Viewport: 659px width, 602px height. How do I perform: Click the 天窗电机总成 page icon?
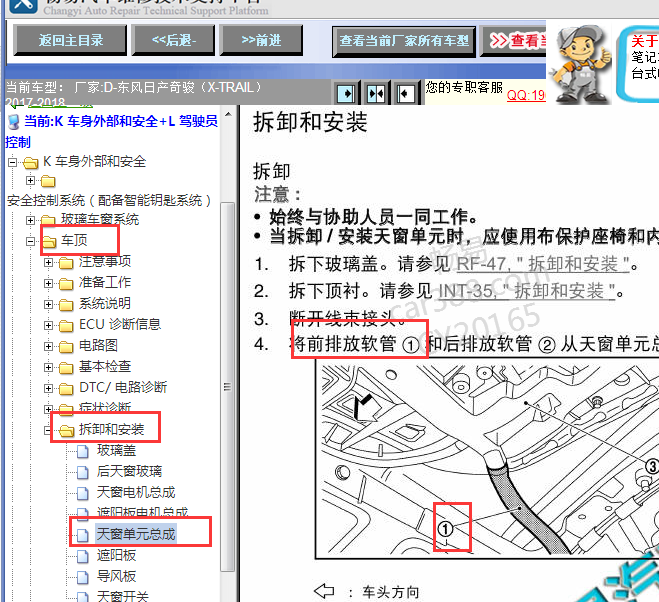click(x=83, y=494)
